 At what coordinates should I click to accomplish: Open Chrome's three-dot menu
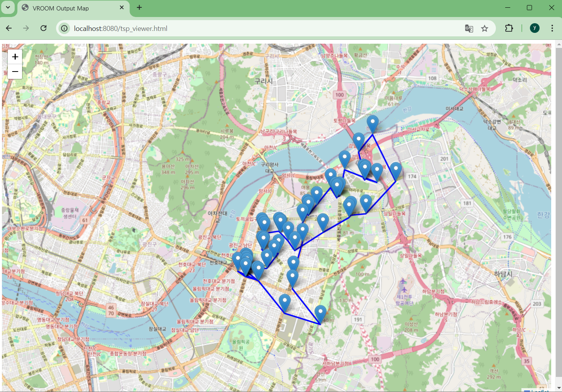552,28
